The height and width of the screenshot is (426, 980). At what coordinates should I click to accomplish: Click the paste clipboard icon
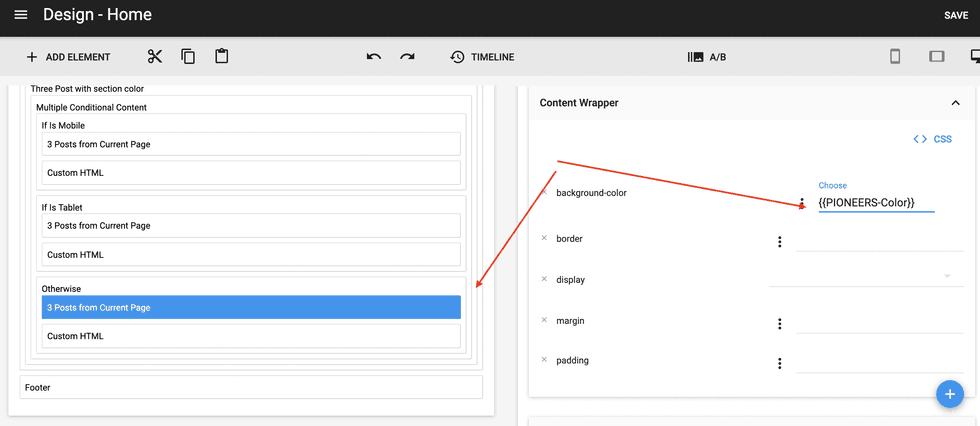click(222, 57)
